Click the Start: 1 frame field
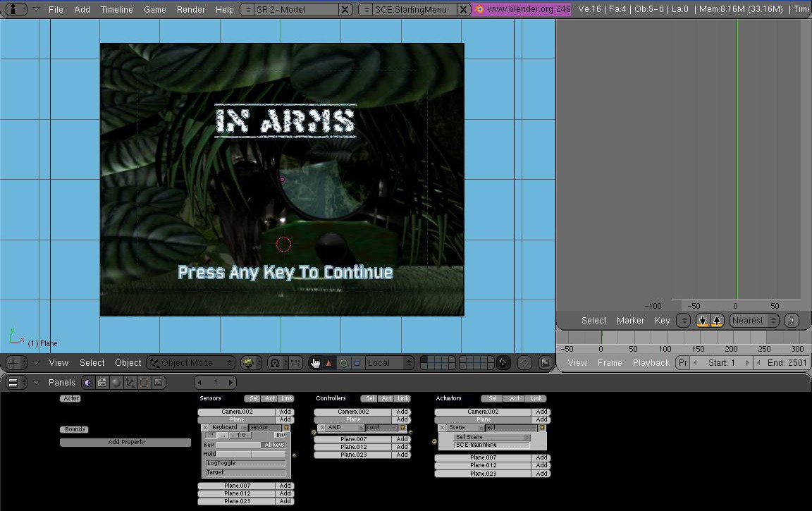The width and height of the screenshot is (812, 511). click(721, 363)
